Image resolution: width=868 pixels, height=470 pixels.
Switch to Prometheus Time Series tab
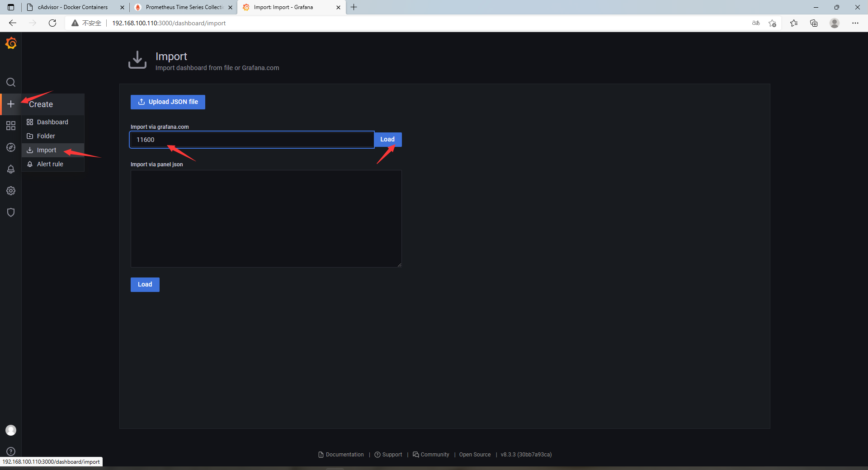click(x=184, y=7)
